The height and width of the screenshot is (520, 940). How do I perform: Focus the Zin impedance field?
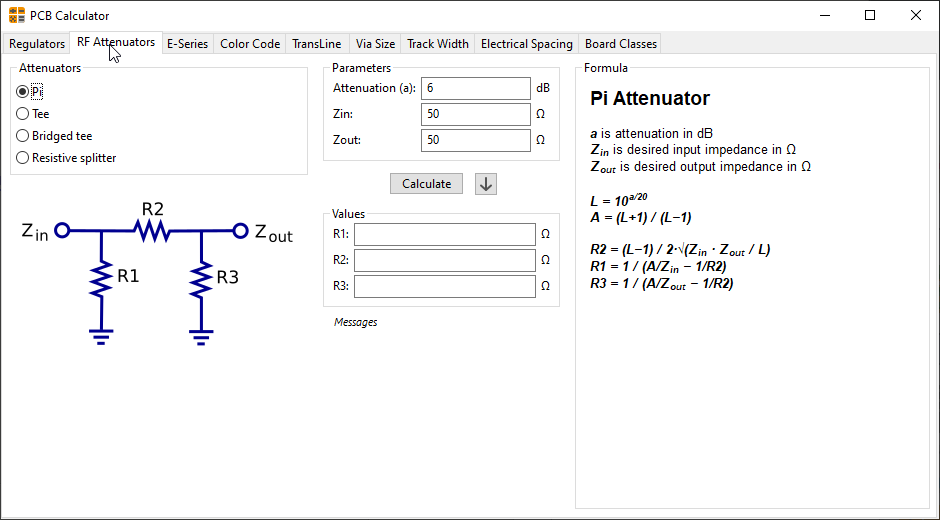(x=476, y=114)
